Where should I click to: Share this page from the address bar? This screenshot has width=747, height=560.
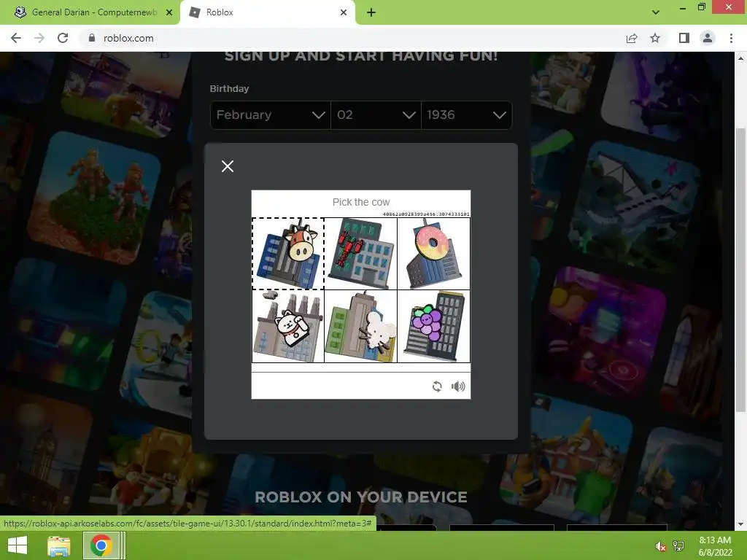coord(632,38)
